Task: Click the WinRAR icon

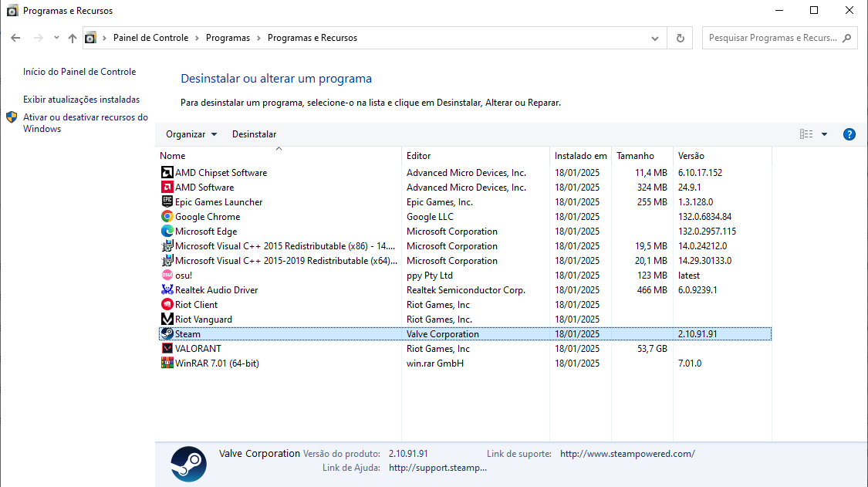Action: [x=167, y=364]
